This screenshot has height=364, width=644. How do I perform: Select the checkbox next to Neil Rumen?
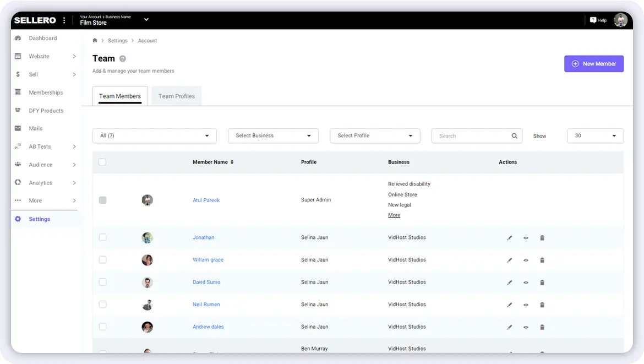pos(102,304)
